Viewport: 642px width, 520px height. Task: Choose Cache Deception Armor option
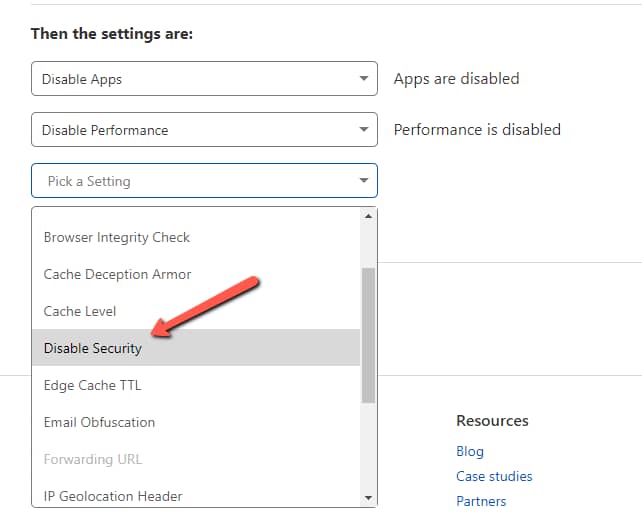pos(118,274)
